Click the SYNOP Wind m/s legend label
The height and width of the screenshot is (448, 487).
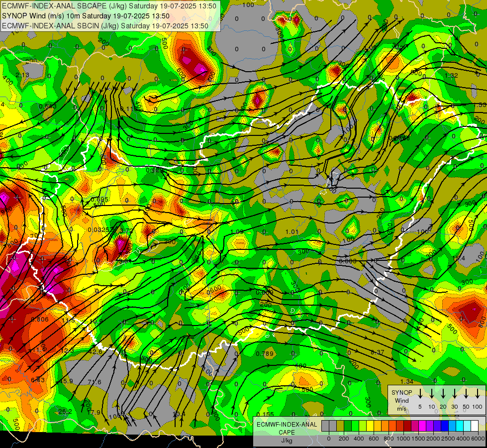401,400
